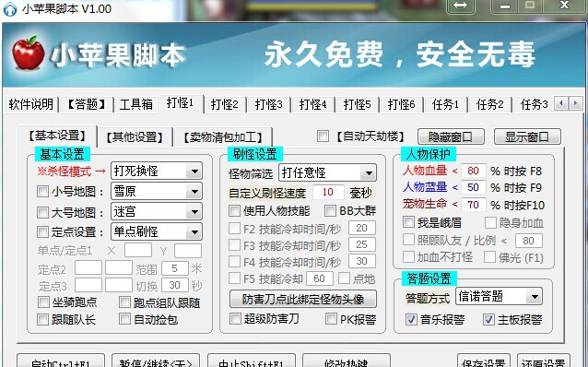Toggle 大号地图 checkbox

(42, 212)
